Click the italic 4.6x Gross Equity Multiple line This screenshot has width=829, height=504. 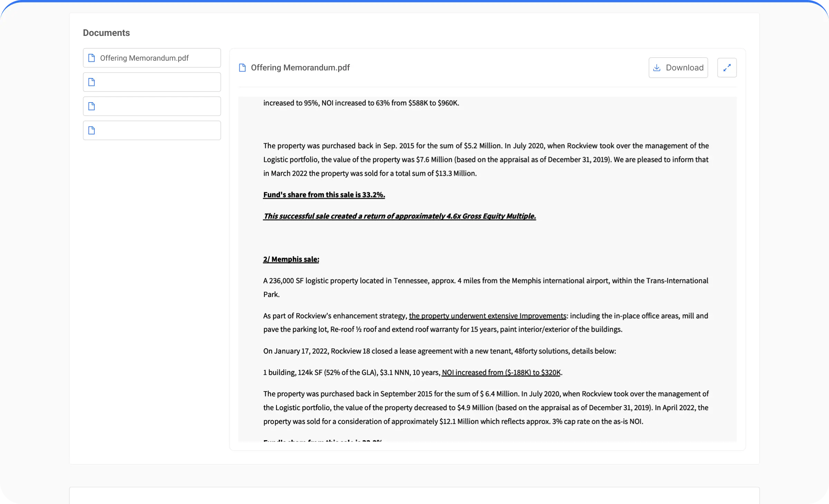click(399, 216)
